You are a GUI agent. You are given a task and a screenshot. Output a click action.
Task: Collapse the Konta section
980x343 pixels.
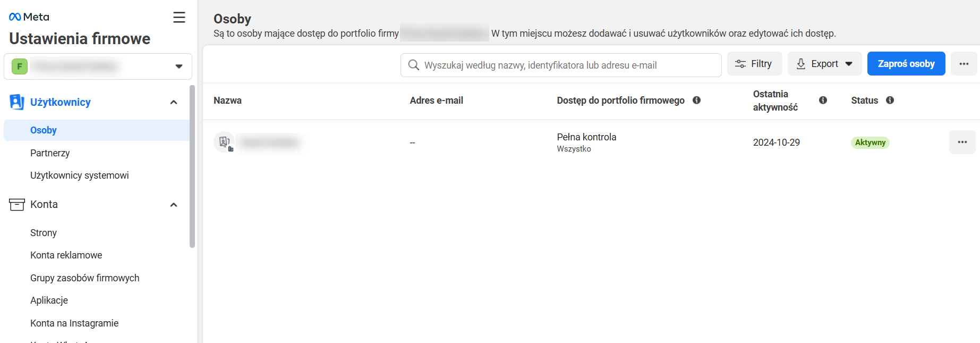pyautogui.click(x=174, y=205)
